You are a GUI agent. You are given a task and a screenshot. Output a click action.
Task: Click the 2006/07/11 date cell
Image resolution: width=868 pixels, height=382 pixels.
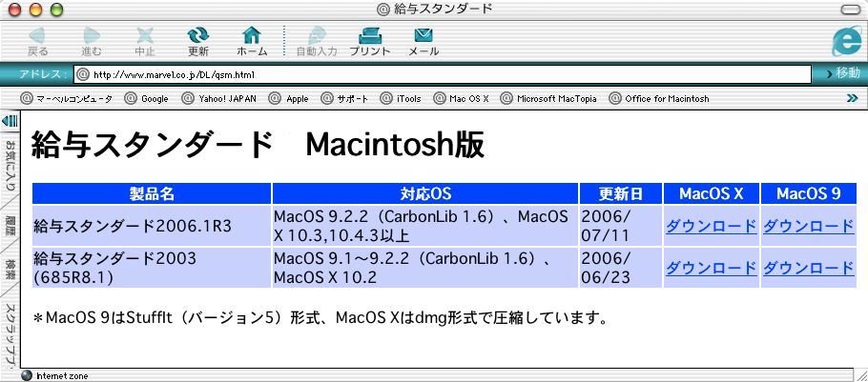point(621,226)
